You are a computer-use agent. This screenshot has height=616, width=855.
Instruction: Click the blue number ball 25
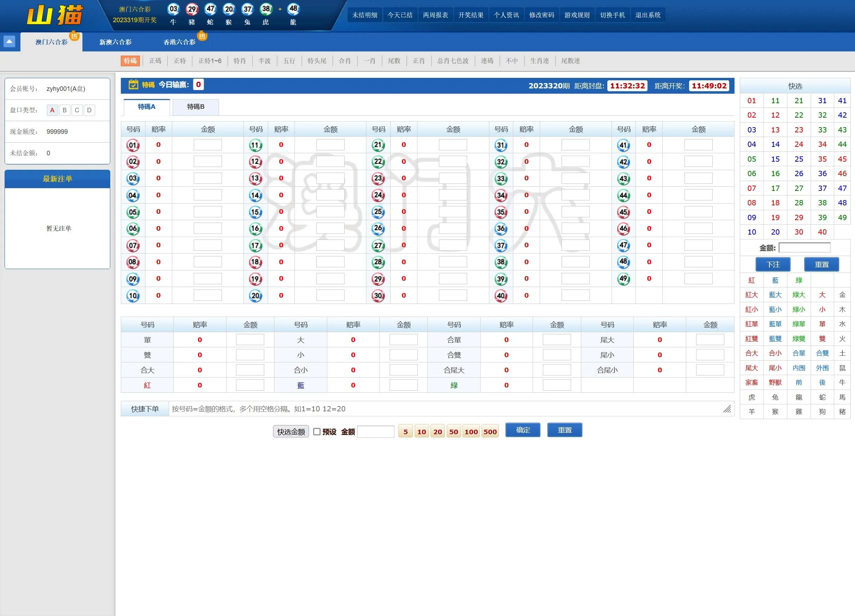click(x=378, y=211)
